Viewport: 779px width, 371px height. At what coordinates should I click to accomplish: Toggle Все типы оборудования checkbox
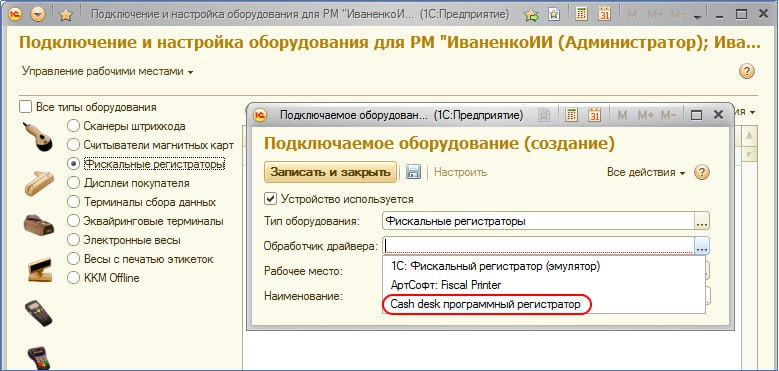[26, 107]
